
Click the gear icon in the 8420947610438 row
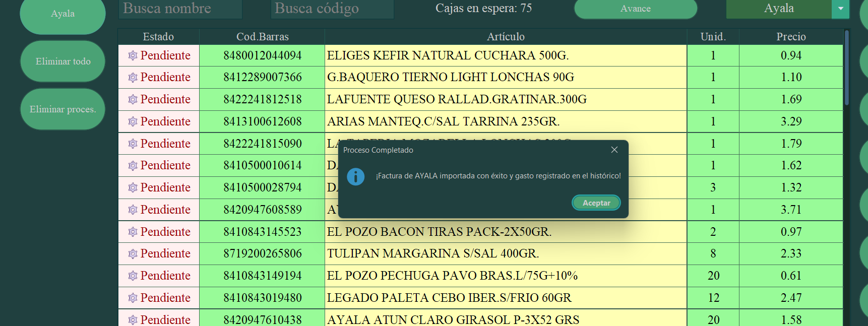pos(133,320)
